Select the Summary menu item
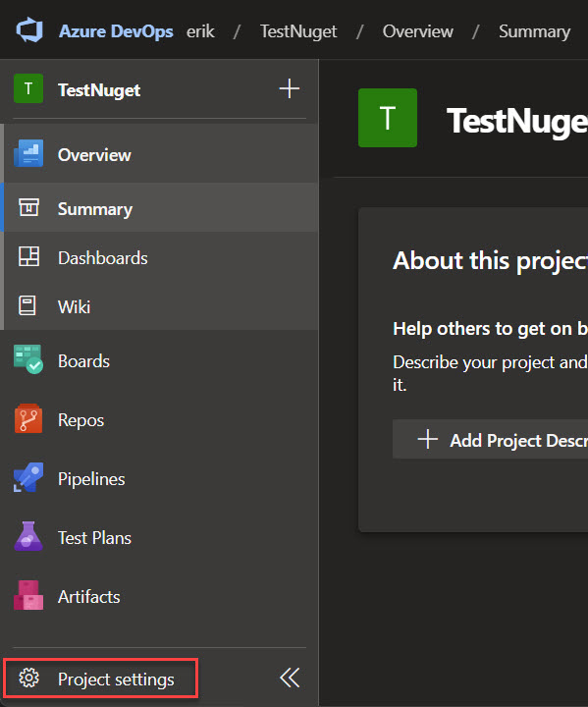This screenshot has width=588, height=707. [x=161, y=208]
